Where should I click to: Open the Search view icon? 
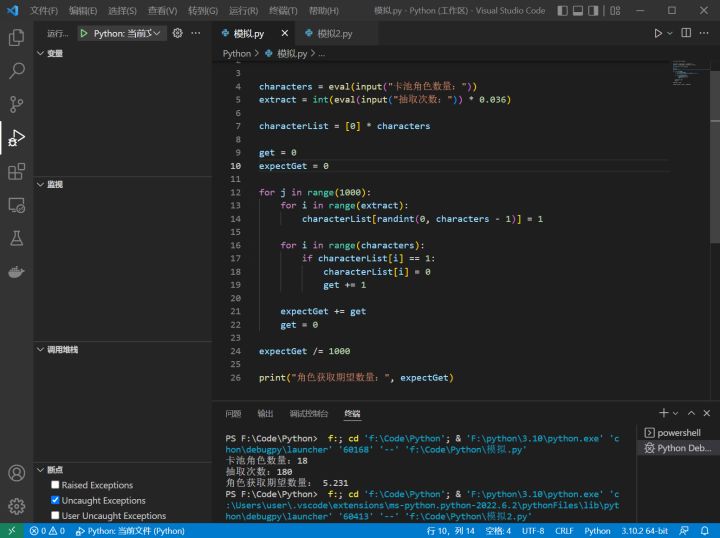[x=17, y=71]
